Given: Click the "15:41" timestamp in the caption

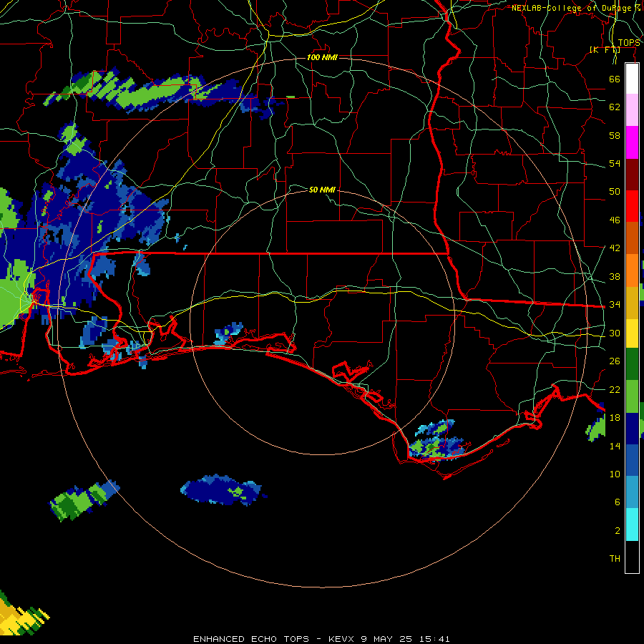Looking at the screenshot, I should pyautogui.click(x=434, y=639).
